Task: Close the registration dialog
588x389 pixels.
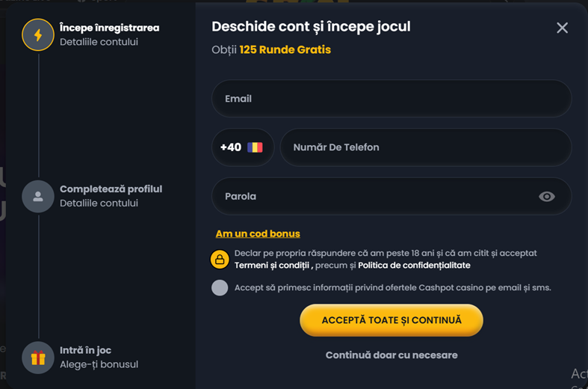Action: click(x=562, y=28)
